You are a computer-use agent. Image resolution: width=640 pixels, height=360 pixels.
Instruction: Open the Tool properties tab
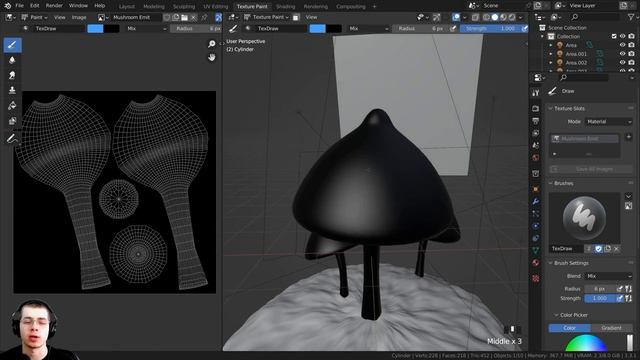(x=536, y=93)
